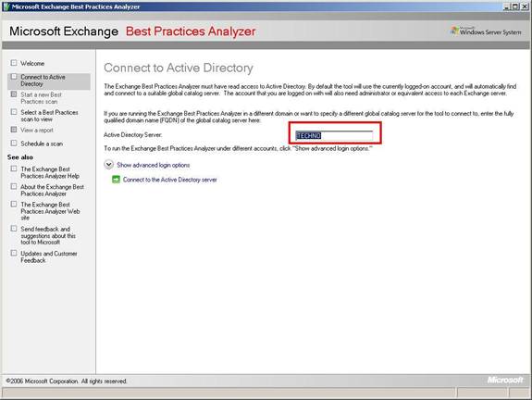Screen dimensions: 532x400
Task: Open View a report sidebar item
Action: pyautogui.click(x=37, y=130)
